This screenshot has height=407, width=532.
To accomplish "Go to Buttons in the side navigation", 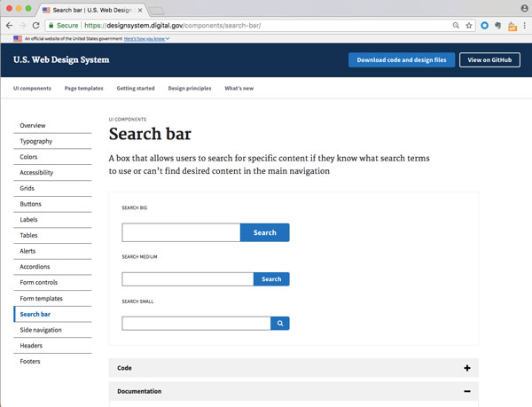I will click(x=52, y=204).
